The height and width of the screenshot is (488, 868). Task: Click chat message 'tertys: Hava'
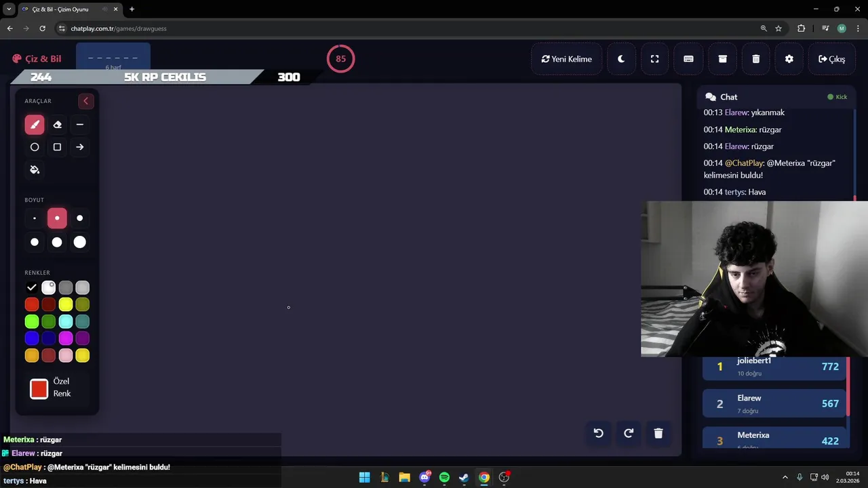(x=734, y=192)
